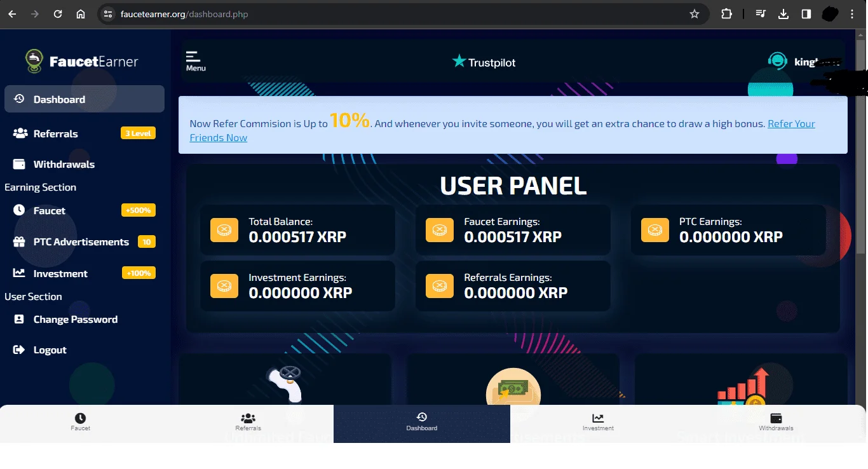Viewport: 868px width, 469px height.
Task: Open Change Password in User Section
Action: point(85,319)
